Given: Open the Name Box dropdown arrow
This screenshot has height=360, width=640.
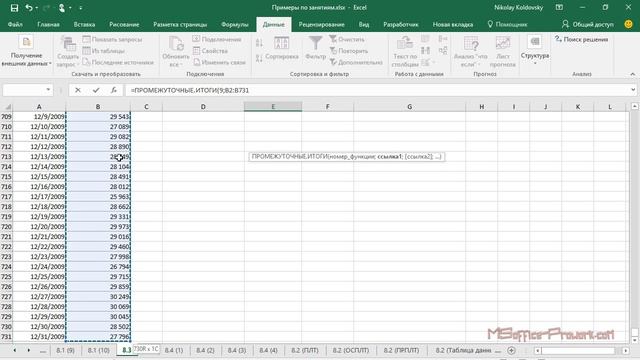Looking at the screenshot, I should tap(48, 90).
